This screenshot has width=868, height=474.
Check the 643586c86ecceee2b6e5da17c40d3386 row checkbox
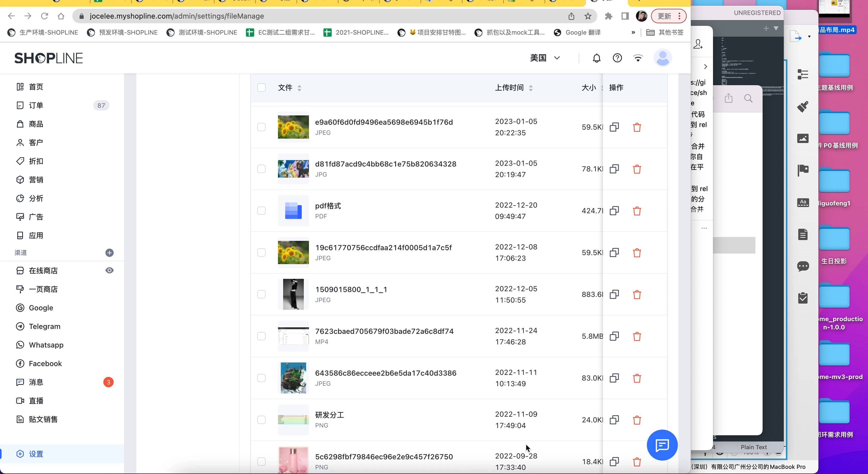click(x=261, y=378)
